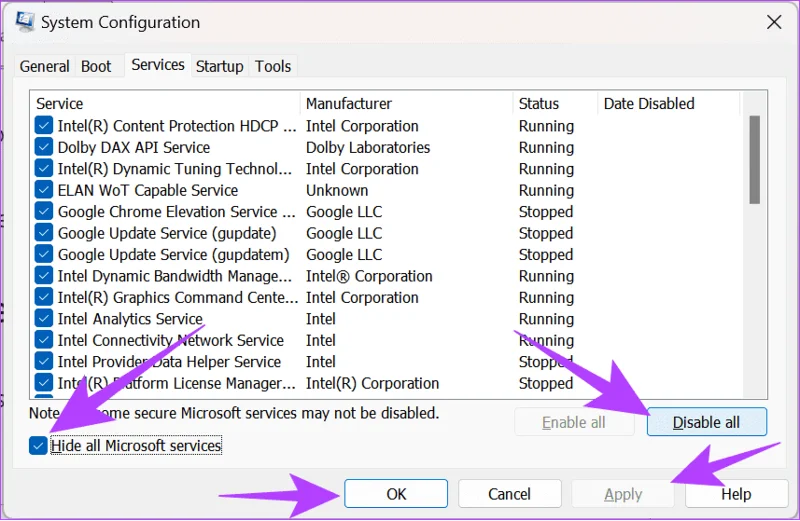Click the Enable all button
This screenshot has height=521, width=800.
coord(574,422)
